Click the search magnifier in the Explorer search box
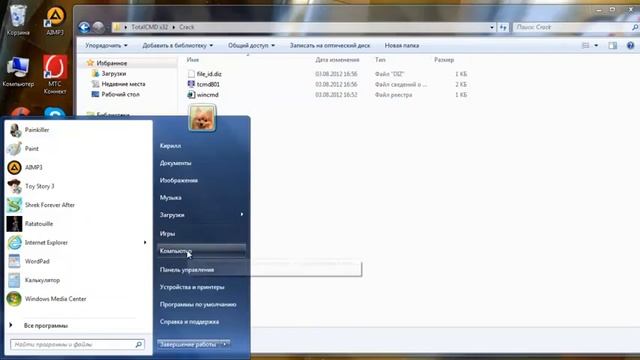 click(x=635, y=27)
